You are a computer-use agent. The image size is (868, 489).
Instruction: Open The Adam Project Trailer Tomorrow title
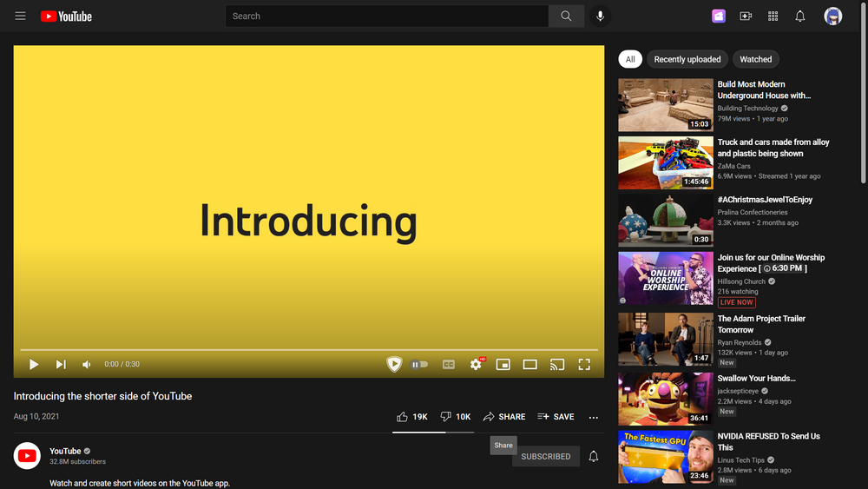pos(761,324)
